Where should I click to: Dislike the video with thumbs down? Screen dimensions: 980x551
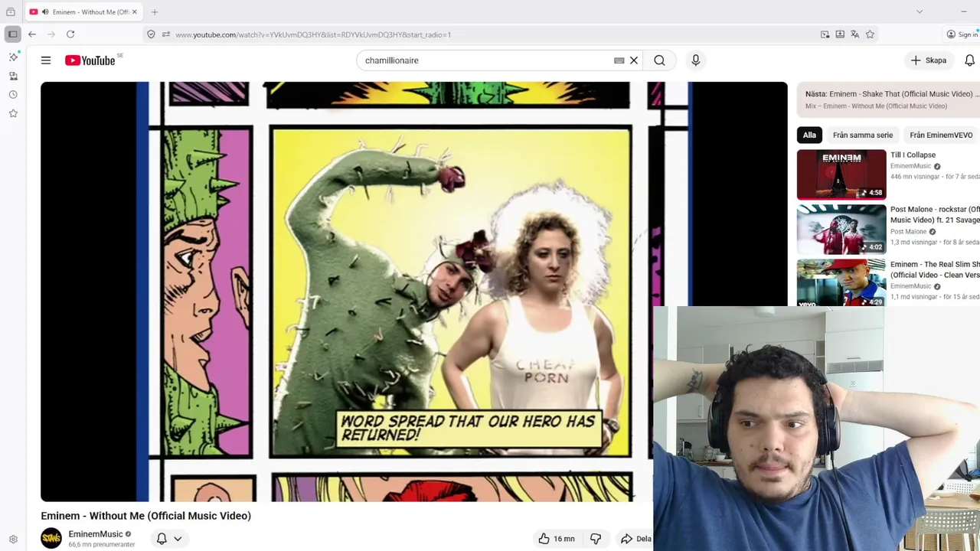pos(596,539)
